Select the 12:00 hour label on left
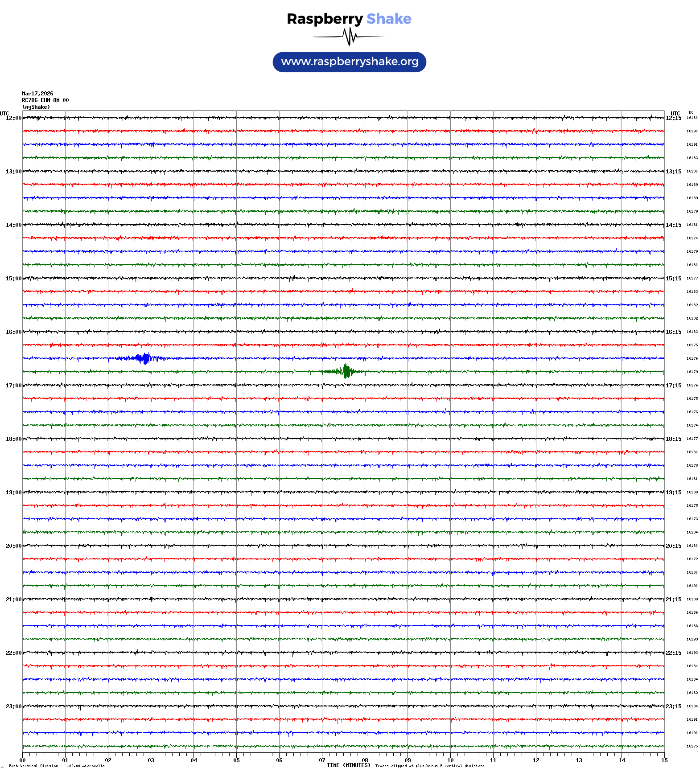This screenshot has height=772, width=700. 13,118
